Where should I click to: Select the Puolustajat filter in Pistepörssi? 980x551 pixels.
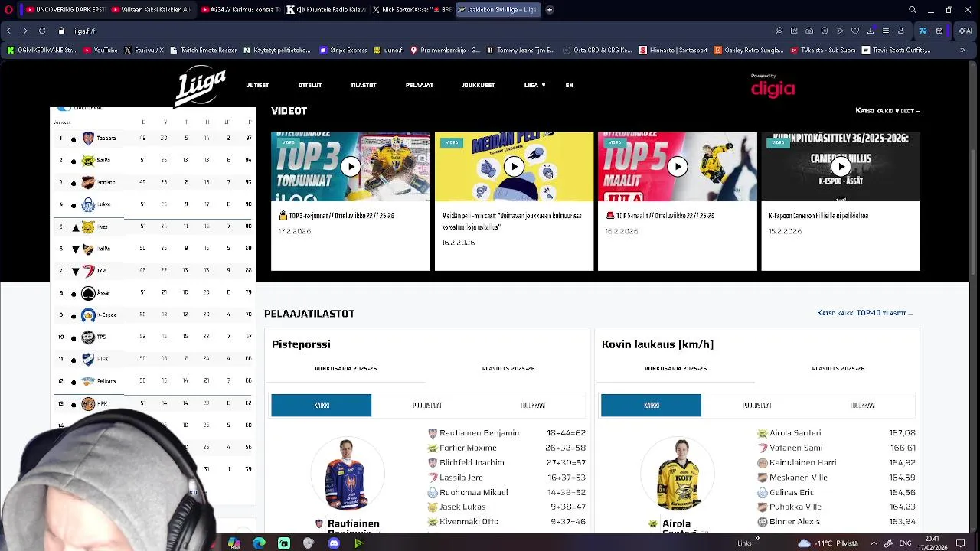click(x=427, y=405)
